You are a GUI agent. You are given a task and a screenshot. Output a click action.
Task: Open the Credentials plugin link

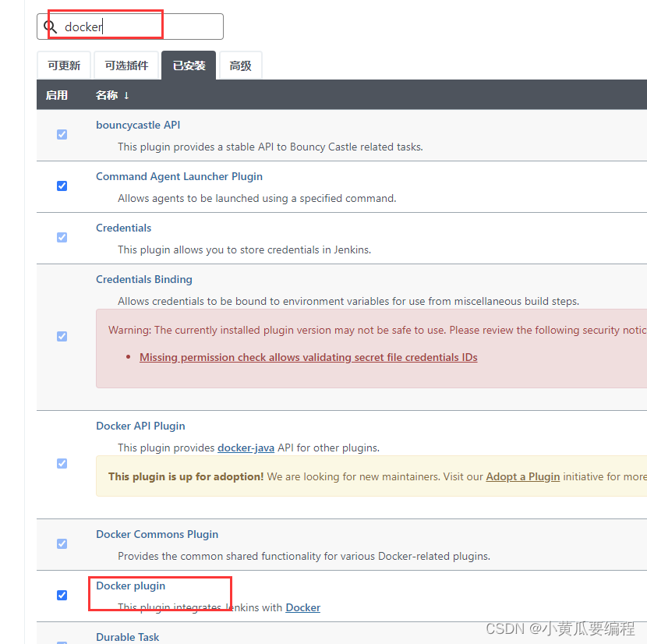coord(123,228)
